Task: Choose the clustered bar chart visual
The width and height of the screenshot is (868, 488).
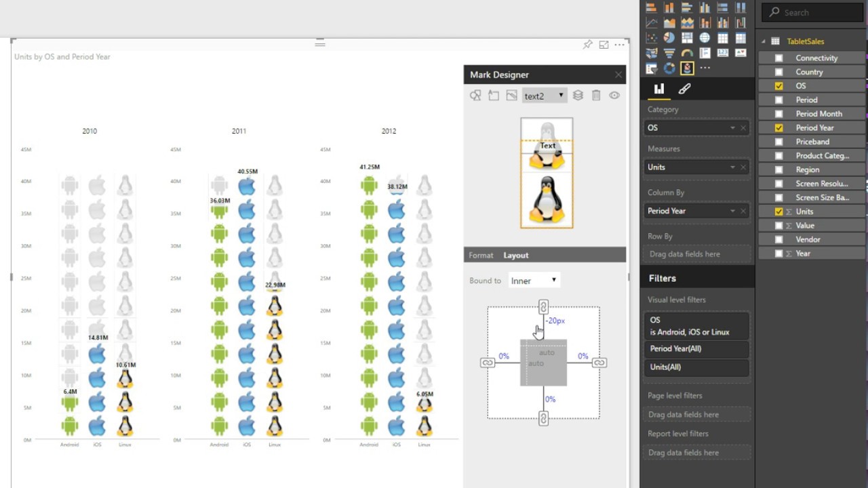Action: [x=687, y=8]
